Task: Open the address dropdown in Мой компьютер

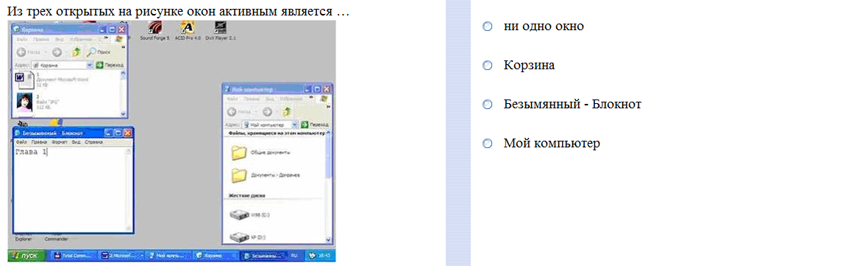Action: pos(294,125)
